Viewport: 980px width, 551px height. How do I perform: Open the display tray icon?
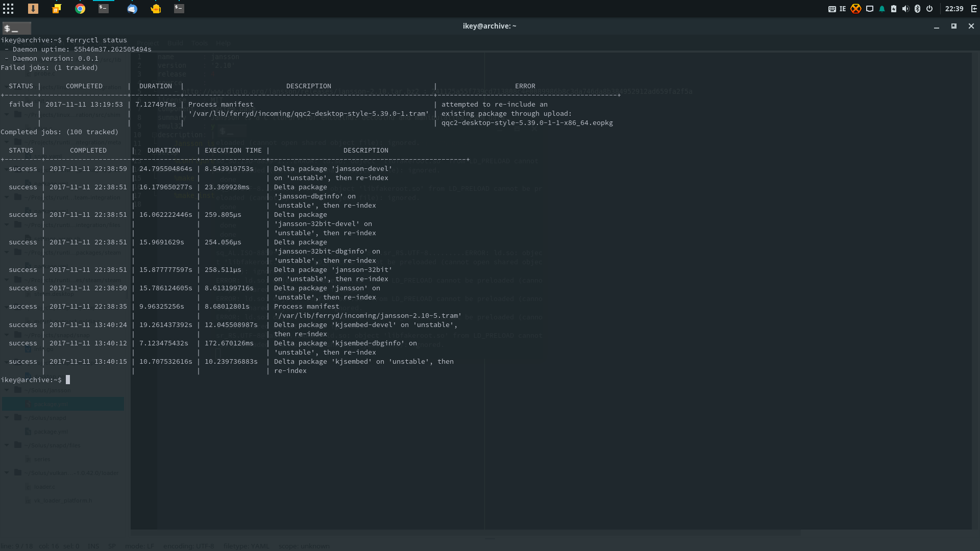click(x=870, y=9)
